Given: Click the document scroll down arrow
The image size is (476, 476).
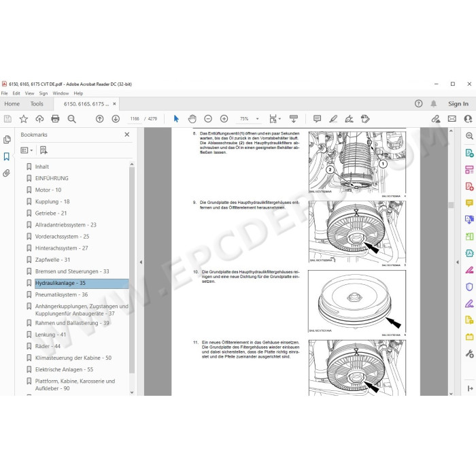Looking at the screenshot, I should 451,394.
